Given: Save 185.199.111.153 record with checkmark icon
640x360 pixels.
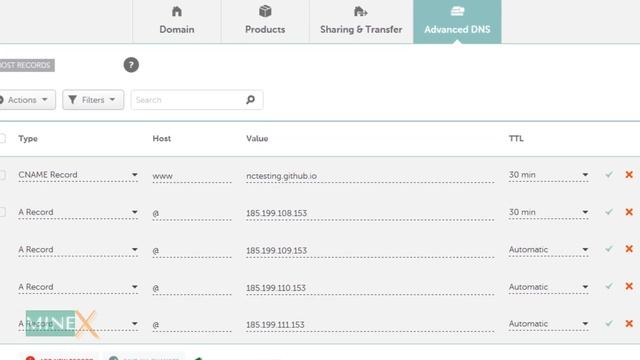Looking at the screenshot, I should (609, 323).
